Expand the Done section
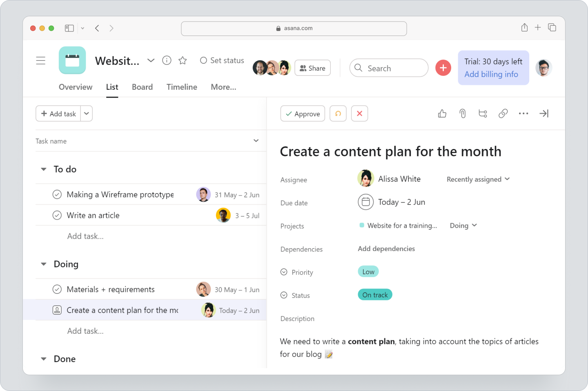 point(44,359)
